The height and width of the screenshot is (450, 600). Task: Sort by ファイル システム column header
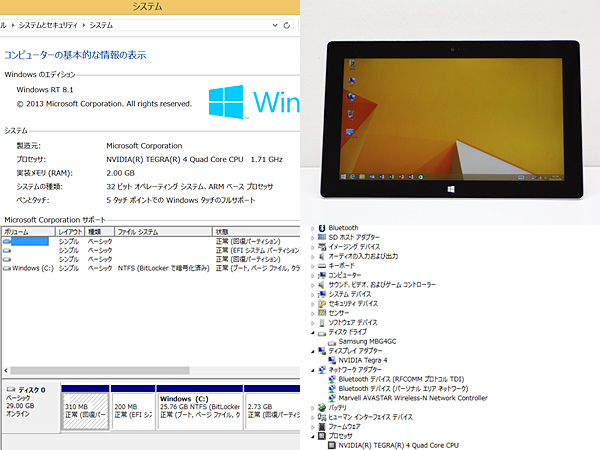[163, 232]
